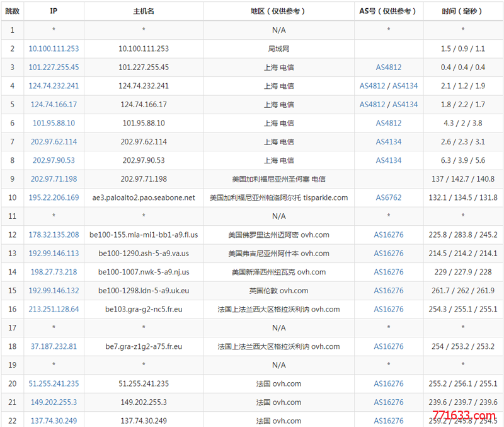The height and width of the screenshot is (427, 504).
Task: Open IP link 149.202.255.3
Action: tap(54, 402)
